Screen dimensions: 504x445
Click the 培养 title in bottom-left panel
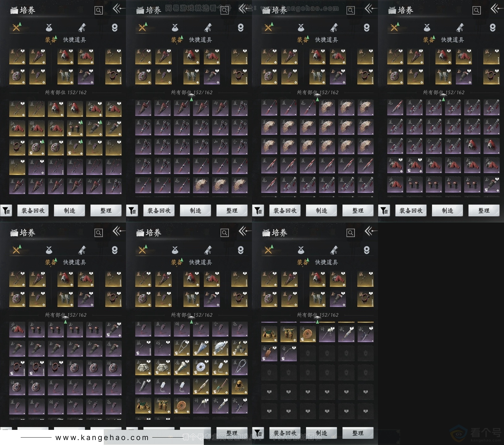(x=27, y=233)
